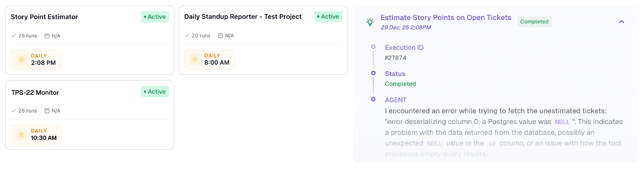
Task: Click the lightbulb icon beside Estimate Story Points
Action: (370, 22)
